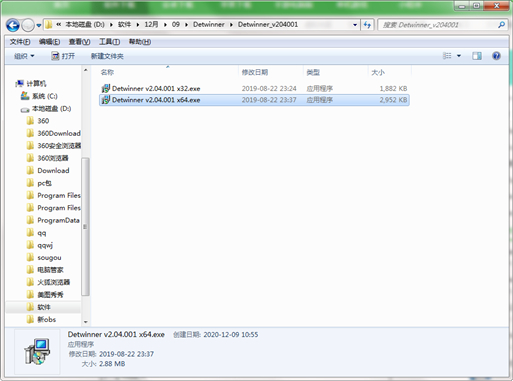The width and height of the screenshot is (513, 381).
Task: Open the address bar history dropdown
Action: 355,25
